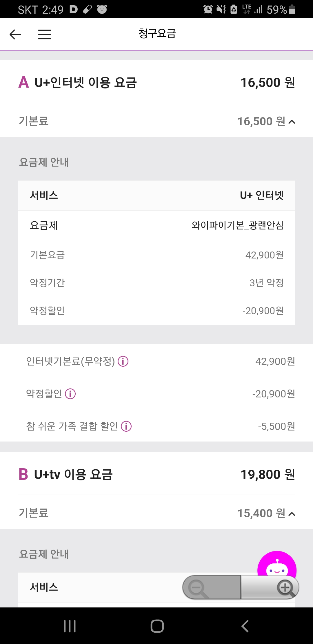Screen dimensions: 313x644
Task: Collapse the U+tv 기본료 15,400 원 section
Action: (292, 514)
